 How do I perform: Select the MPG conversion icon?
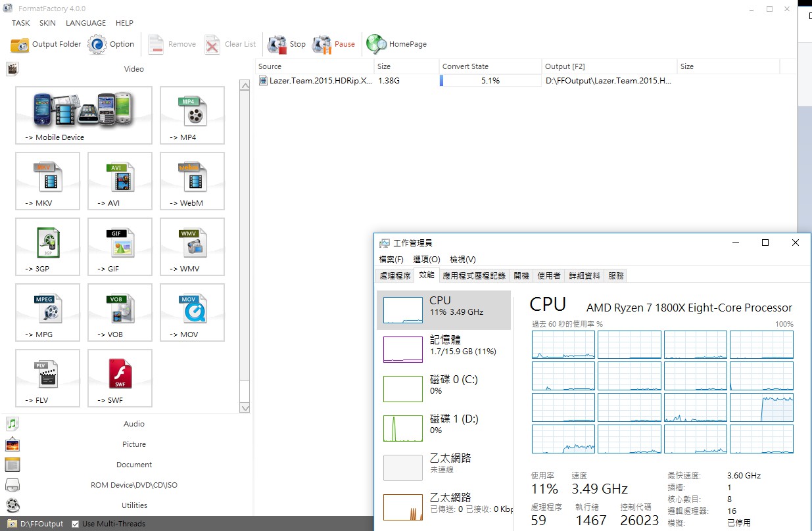[47, 312]
